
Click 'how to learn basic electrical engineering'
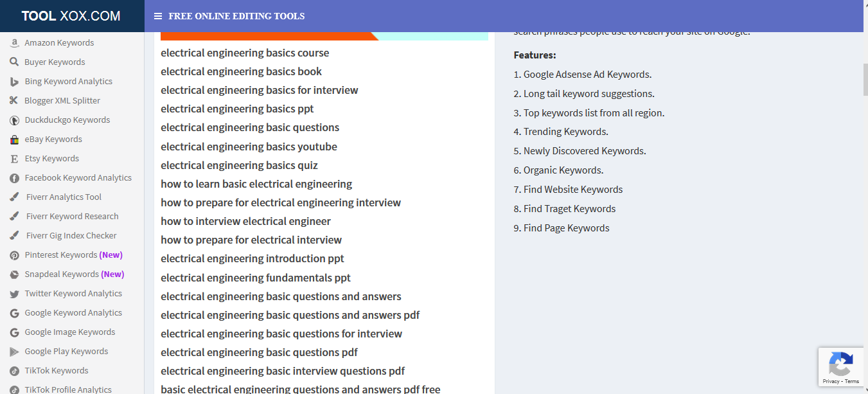coord(256,184)
